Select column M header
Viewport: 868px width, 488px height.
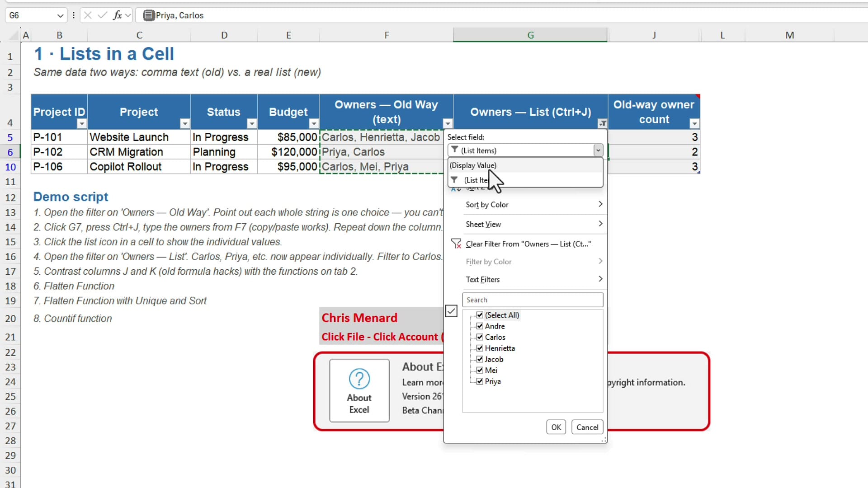[789, 35]
